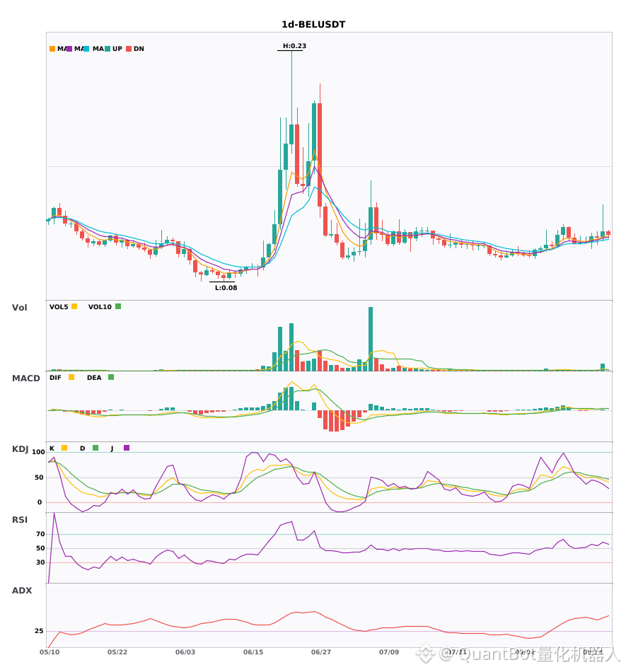Click the MACD panel label
This screenshot has height=672, width=626.
click(25, 378)
